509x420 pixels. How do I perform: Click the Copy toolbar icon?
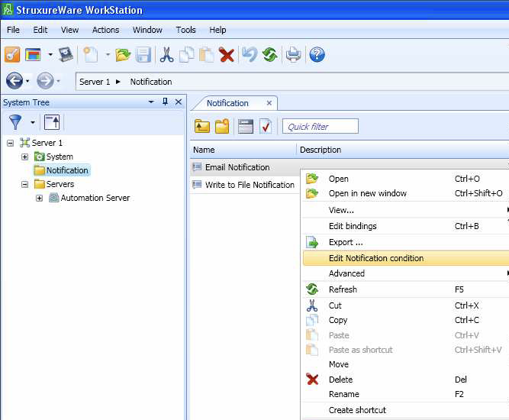[x=187, y=54]
